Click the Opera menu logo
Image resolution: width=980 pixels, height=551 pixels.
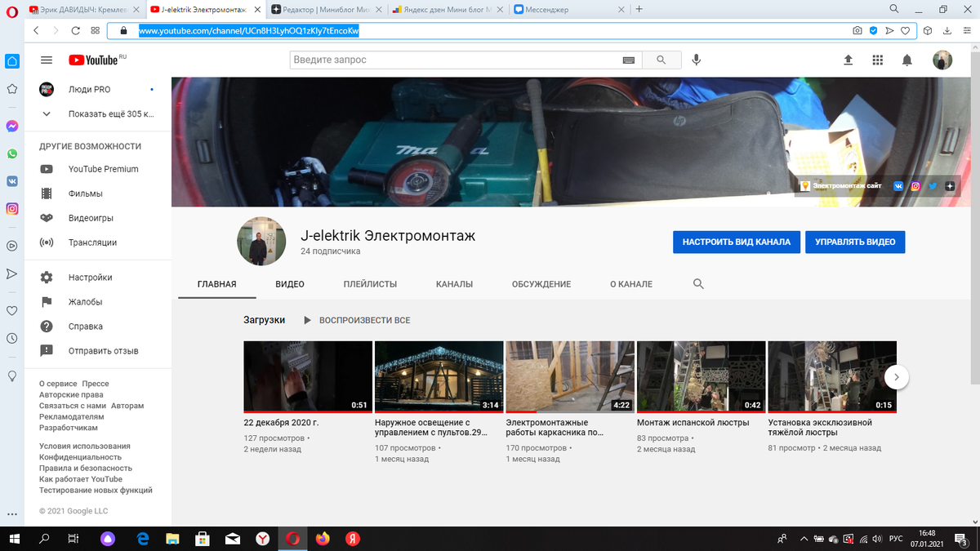coord(11,10)
